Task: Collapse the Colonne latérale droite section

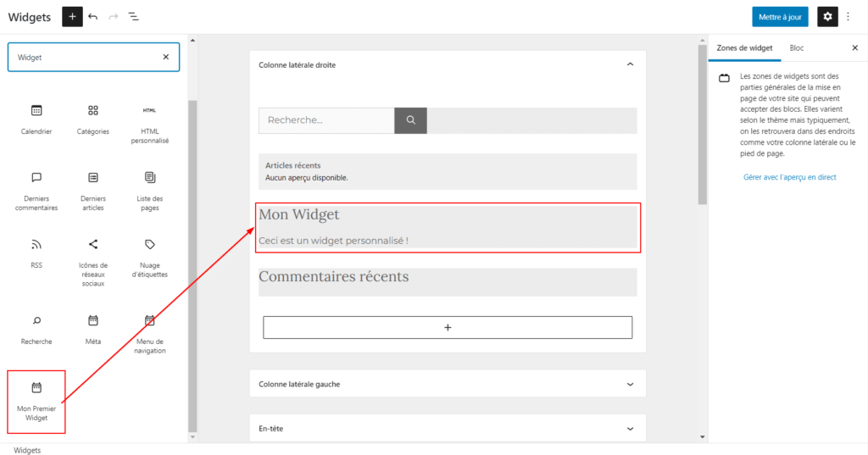Action: [x=629, y=64]
